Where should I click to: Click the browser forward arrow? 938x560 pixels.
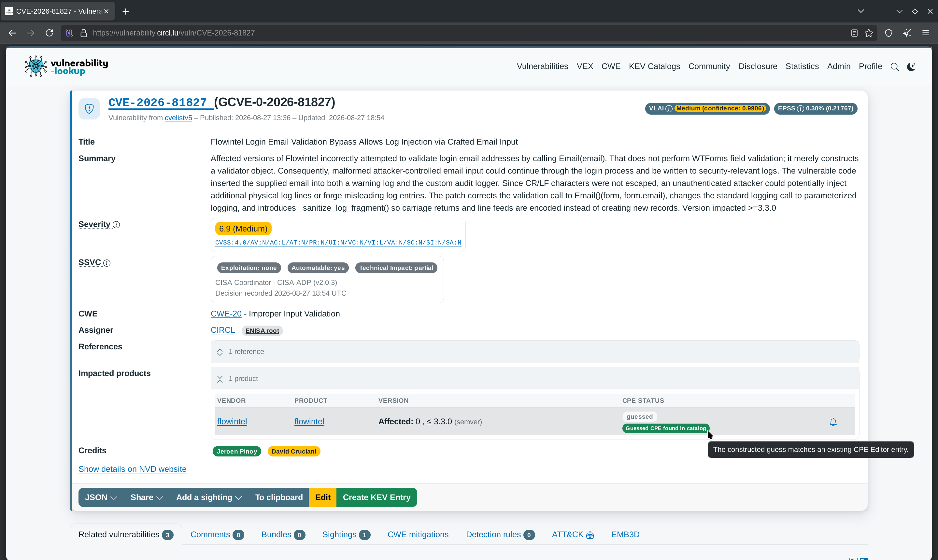coord(31,33)
